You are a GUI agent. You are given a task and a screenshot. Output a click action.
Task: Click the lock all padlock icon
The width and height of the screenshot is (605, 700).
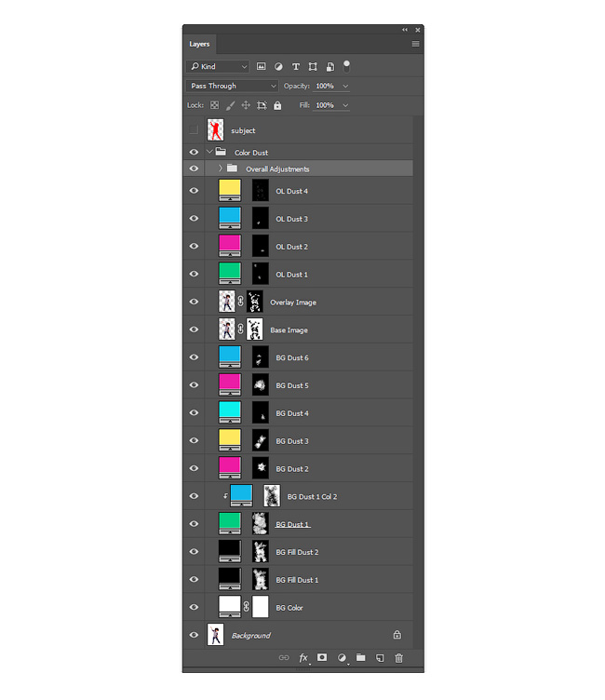[277, 105]
